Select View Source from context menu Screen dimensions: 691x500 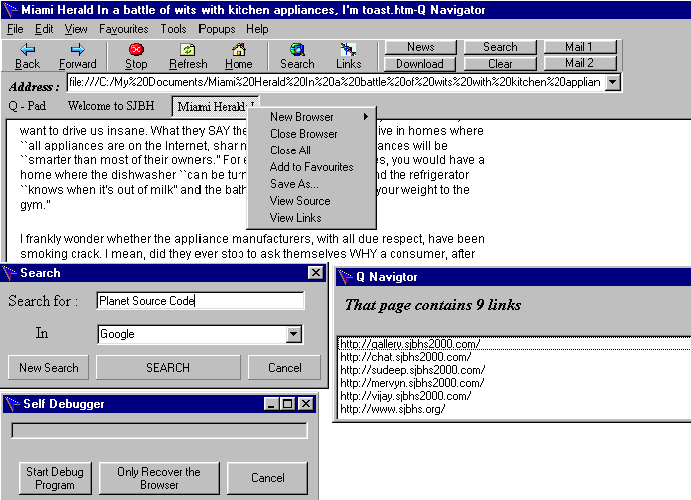(x=299, y=201)
